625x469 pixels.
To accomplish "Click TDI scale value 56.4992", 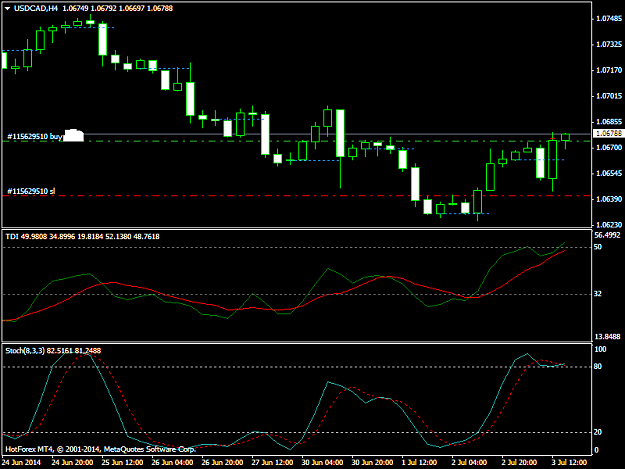I will click(x=607, y=235).
